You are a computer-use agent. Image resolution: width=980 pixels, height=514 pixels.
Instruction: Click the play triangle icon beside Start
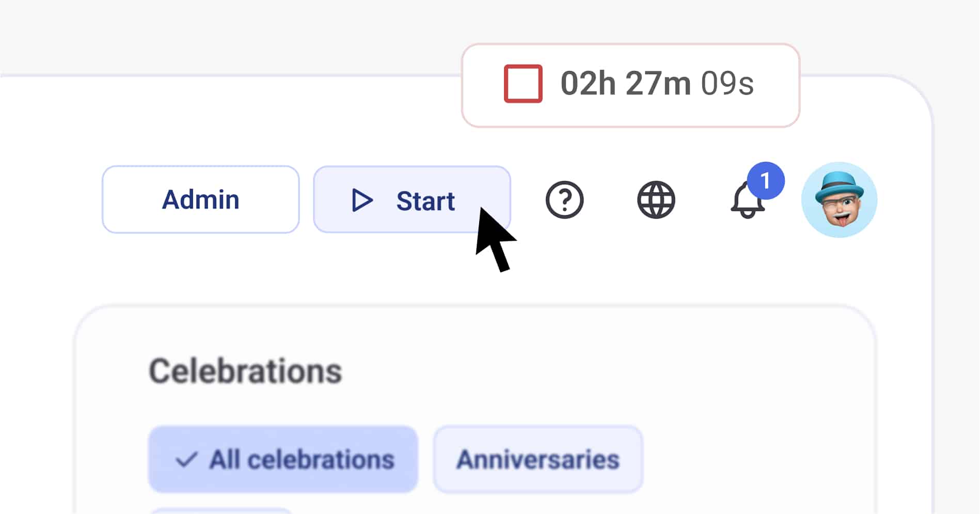[x=362, y=200]
